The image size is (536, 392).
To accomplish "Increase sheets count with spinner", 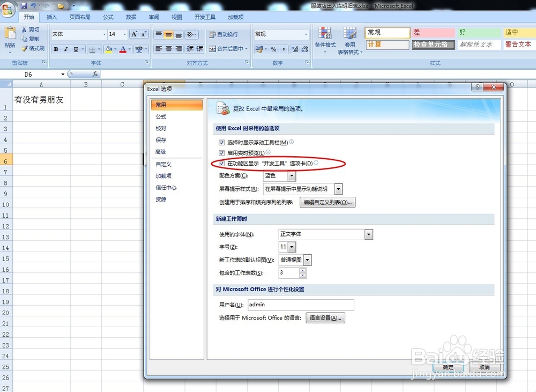I will click(302, 271).
